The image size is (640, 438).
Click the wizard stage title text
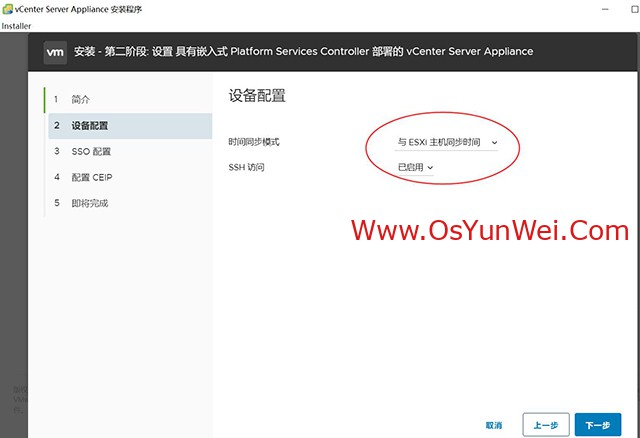tap(304, 52)
